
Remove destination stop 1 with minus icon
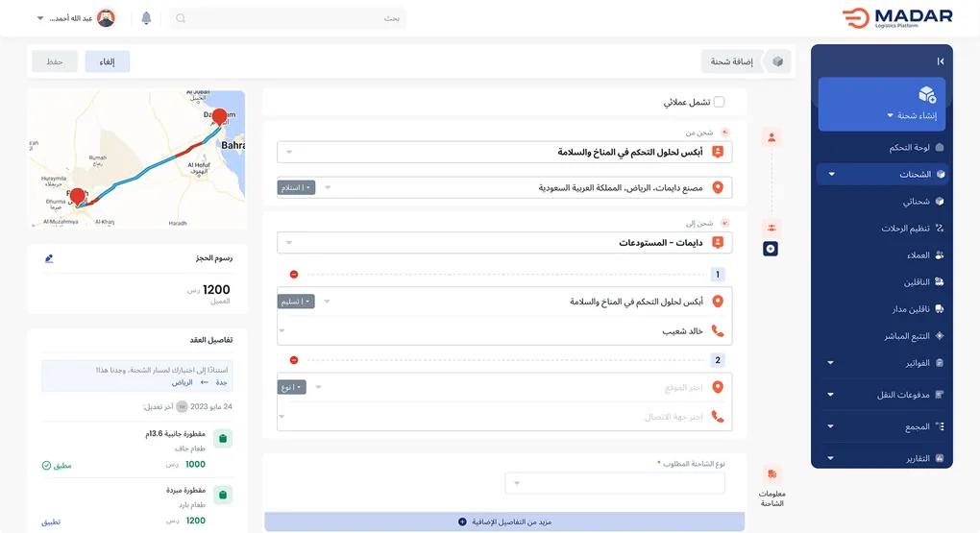[x=294, y=275]
